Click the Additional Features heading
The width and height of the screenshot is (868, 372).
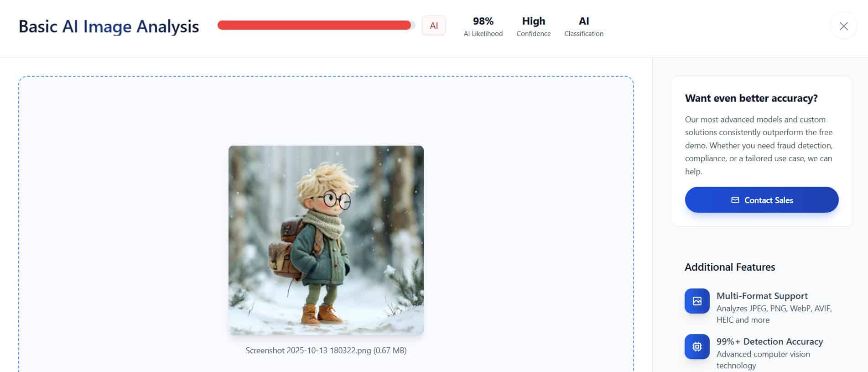[x=730, y=267]
